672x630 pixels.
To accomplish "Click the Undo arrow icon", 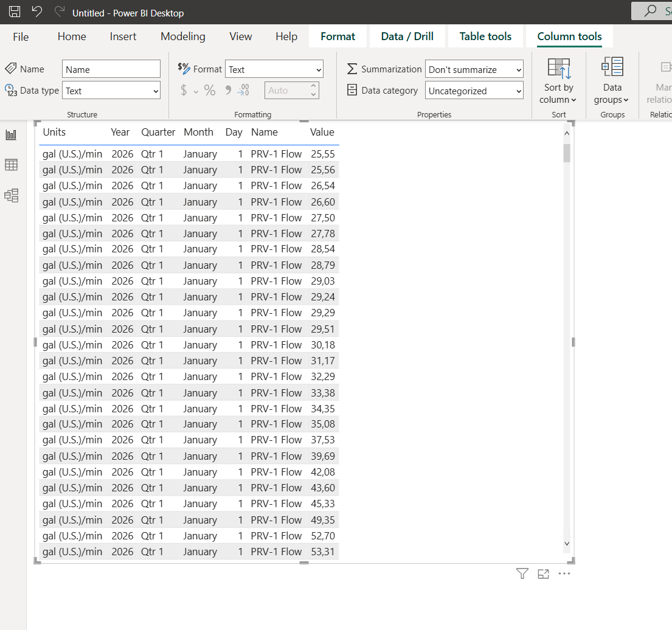I will pyautogui.click(x=36, y=12).
